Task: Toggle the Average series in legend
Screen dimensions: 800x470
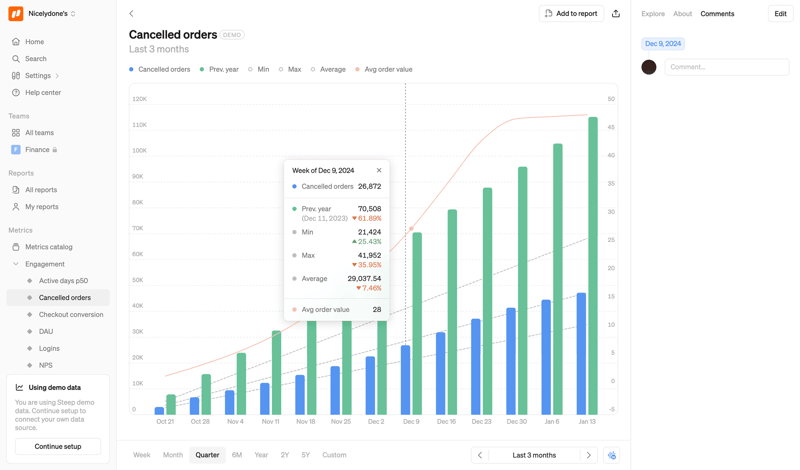Action: 328,70
